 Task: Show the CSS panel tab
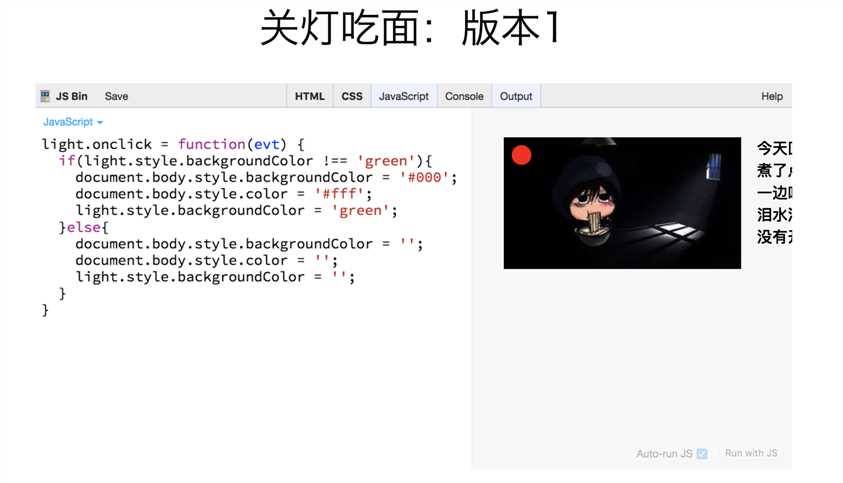(x=352, y=96)
